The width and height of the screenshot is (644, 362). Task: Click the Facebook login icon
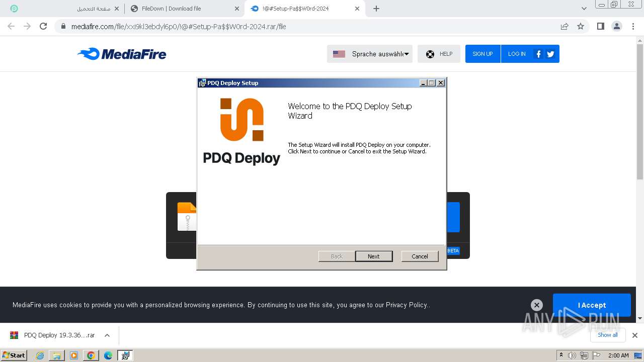(x=538, y=54)
